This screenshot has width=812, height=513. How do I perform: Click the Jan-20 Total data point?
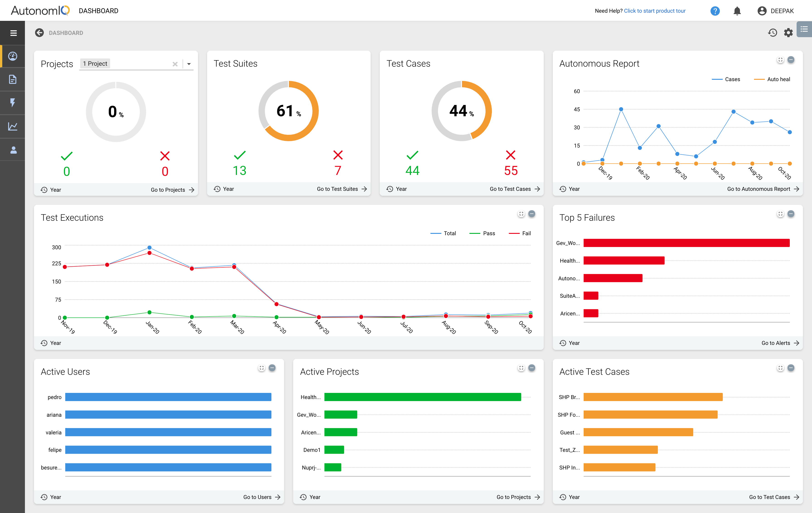click(149, 248)
